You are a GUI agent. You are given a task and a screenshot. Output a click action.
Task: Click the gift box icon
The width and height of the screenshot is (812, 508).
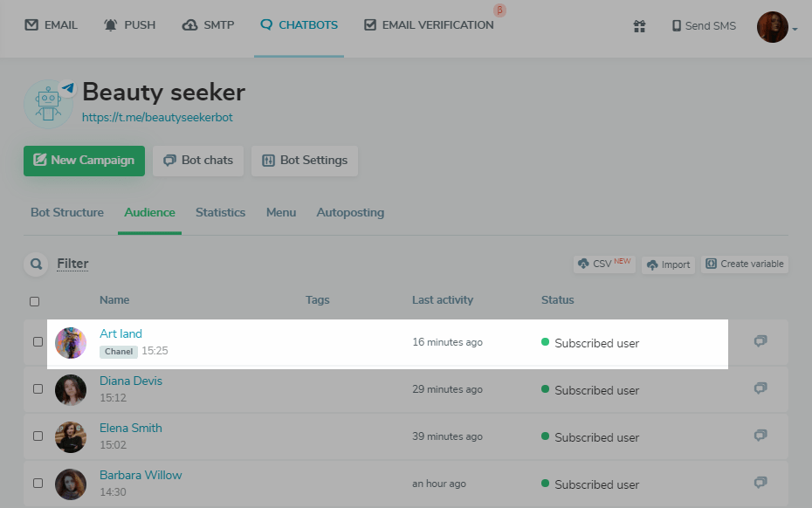pyautogui.click(x=639, y=26)
